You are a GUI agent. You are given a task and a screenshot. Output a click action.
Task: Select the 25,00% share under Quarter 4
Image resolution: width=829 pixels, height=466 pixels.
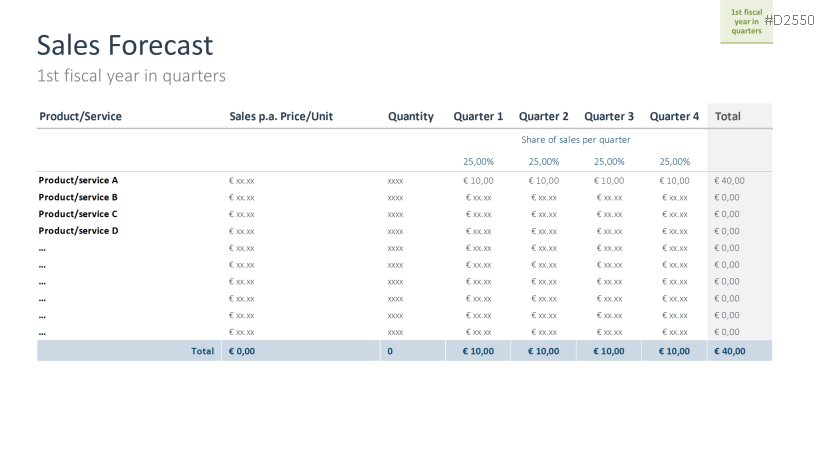point(675,161)
